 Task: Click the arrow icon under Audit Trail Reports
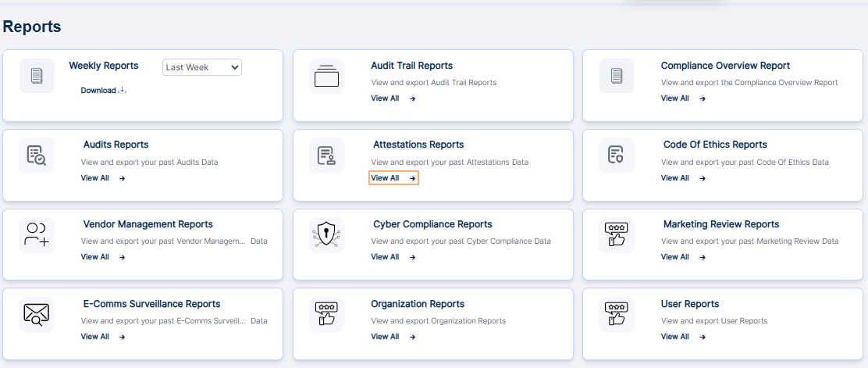point(412,98)
